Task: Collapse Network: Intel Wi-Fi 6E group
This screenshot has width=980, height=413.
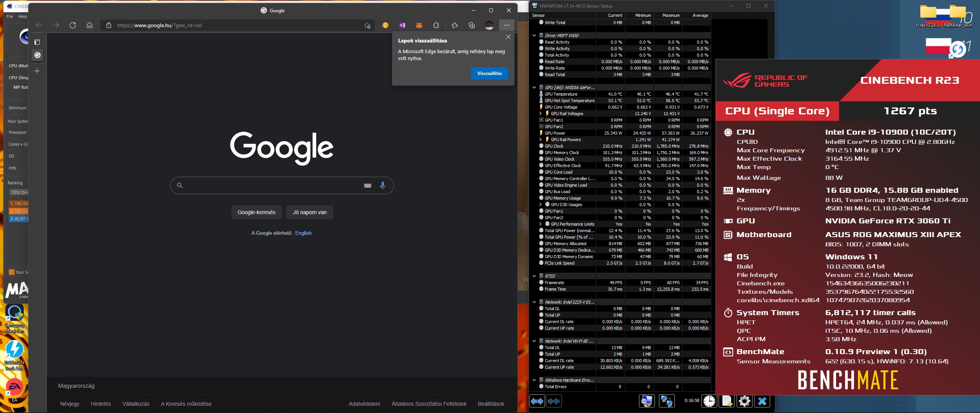Action: [x=534, y=341]
